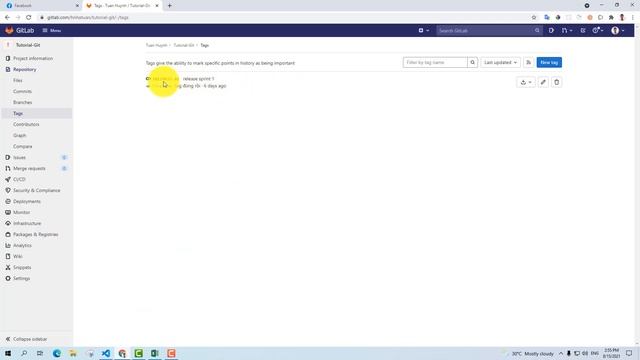Open the Monitor sidebar icon

point(8,213)
